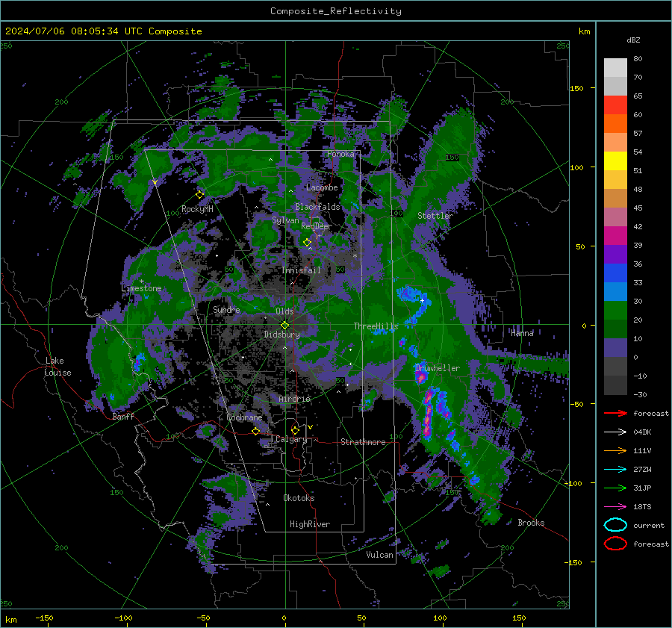Click the Stettler city label
The width and height of the screenshot is (672, 628).
pos(435,216)
